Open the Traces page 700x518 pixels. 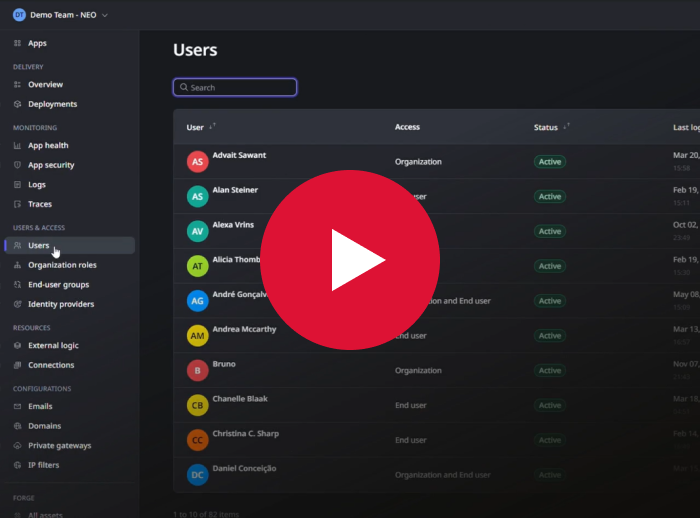pos(40,204)
